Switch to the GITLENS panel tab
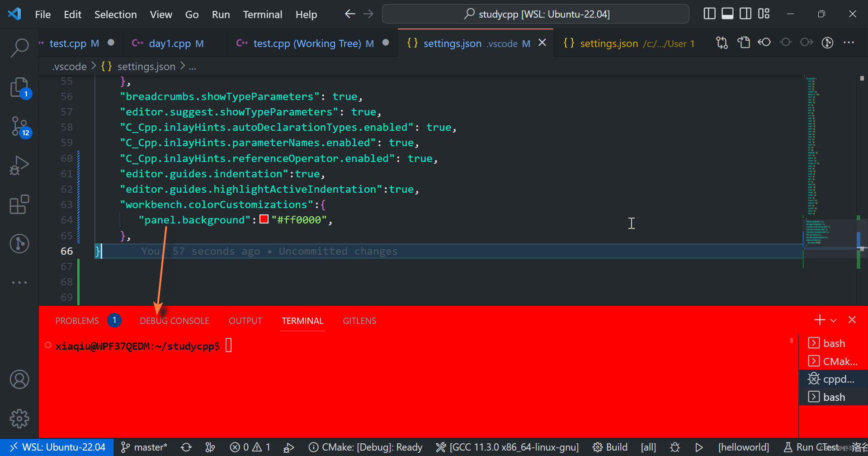This screenshot has width=868, height=456. coord(359,321)
